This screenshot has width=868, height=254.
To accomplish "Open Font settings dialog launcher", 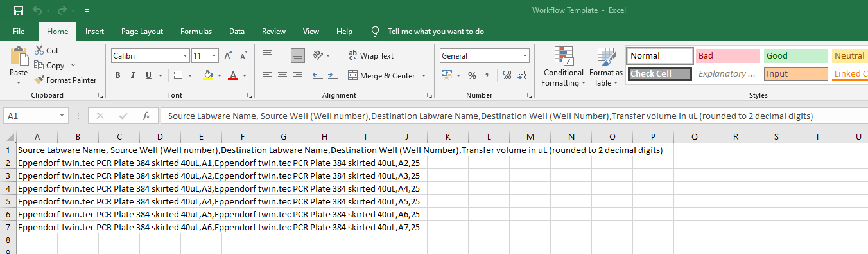I will pyautogui.click(x=249, y=95).
